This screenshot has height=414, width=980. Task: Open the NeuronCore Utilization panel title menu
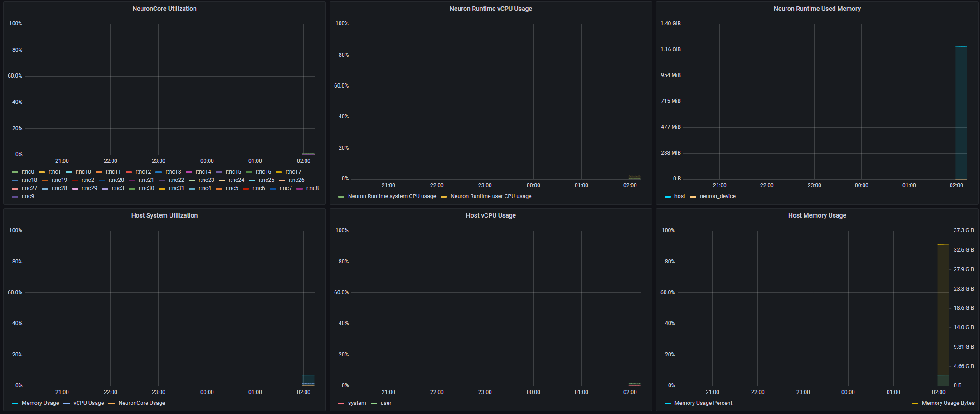coord(164,9)
